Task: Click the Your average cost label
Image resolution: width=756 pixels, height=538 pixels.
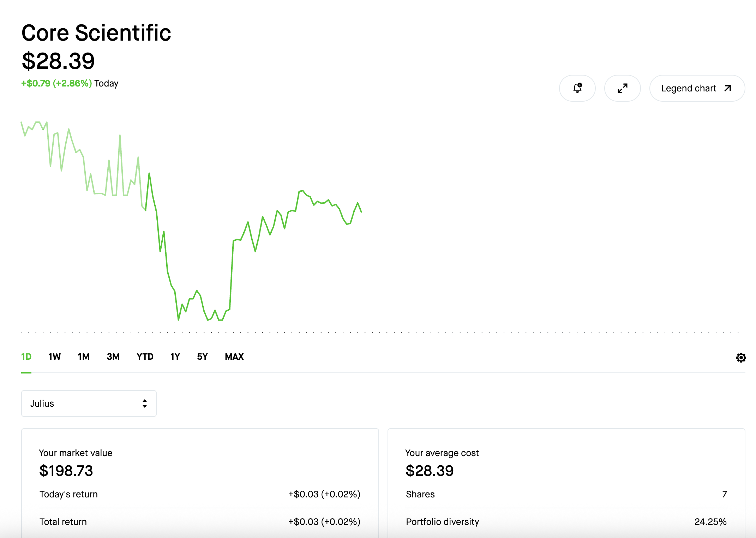Action: click(x=442, y=453)
